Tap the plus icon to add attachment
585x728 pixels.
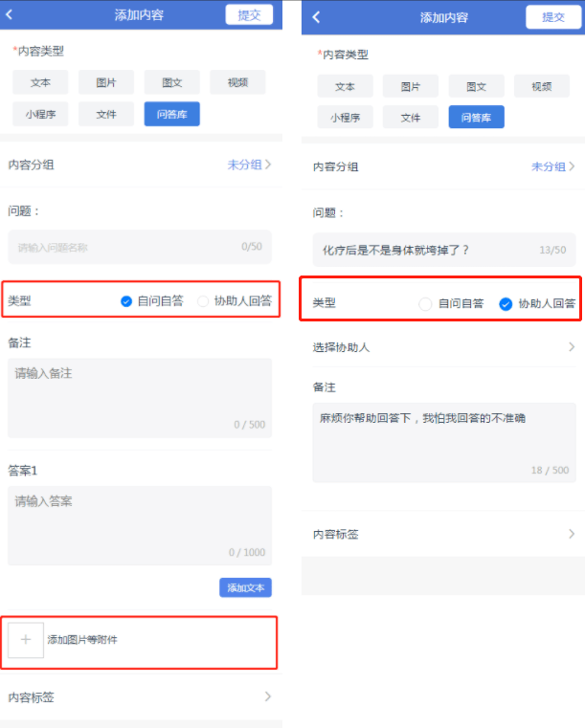pos(26,640)
